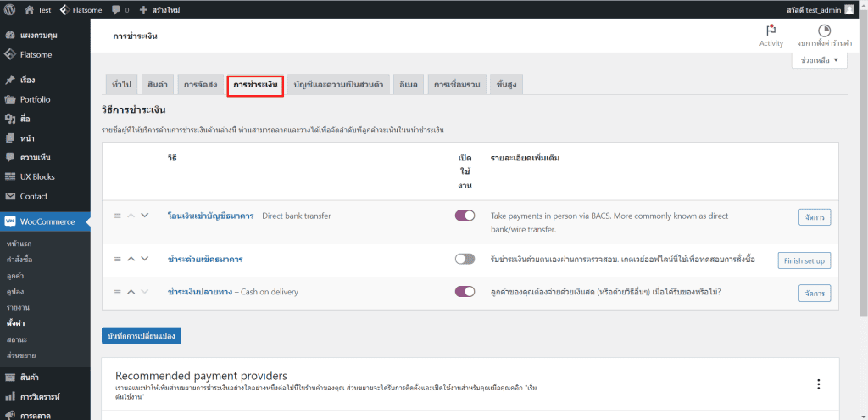Open Flatsome in the admin bar

(x=81, y=9)
